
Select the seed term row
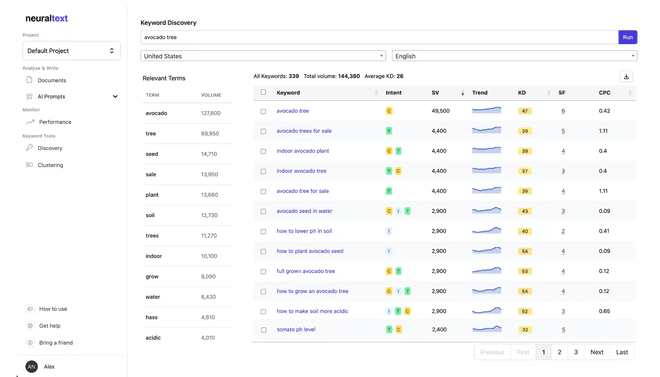(187, 154)
